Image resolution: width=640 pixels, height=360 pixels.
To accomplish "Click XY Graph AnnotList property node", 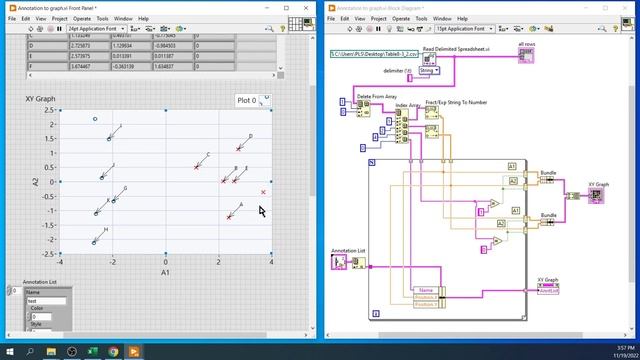I will 548,288.
